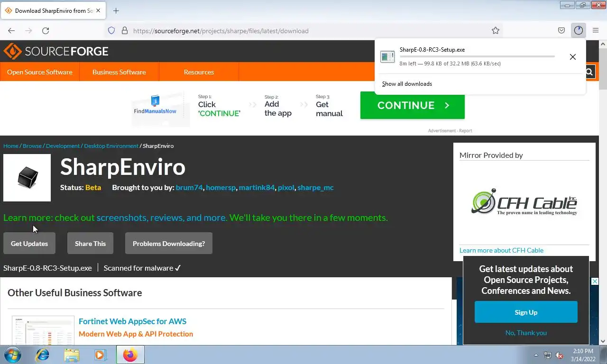Screen dimensions: 607x364
Task: Open brum74 contributor profile
Action: [x=189, y=188]
